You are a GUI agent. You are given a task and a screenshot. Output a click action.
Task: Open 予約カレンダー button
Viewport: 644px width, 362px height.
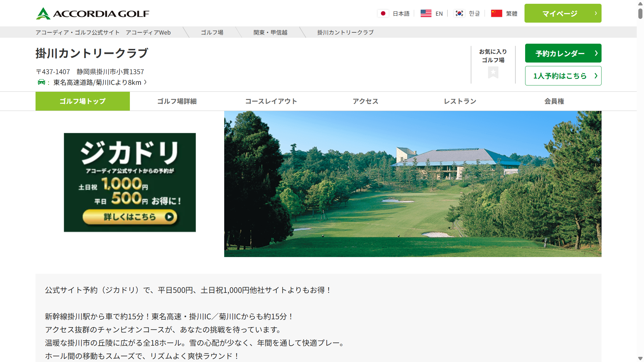(x=563, y=53)
